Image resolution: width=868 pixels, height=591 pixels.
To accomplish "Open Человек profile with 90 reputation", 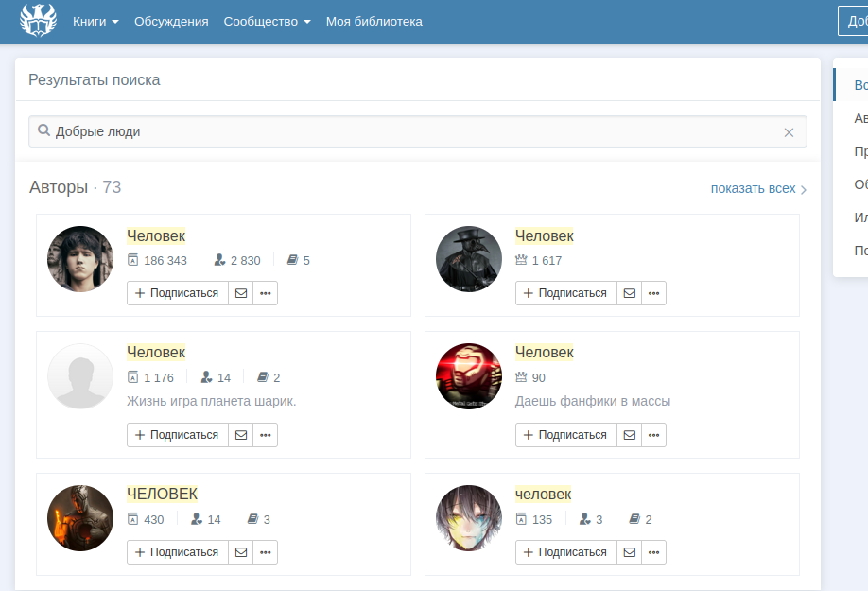I will [545, 353].
